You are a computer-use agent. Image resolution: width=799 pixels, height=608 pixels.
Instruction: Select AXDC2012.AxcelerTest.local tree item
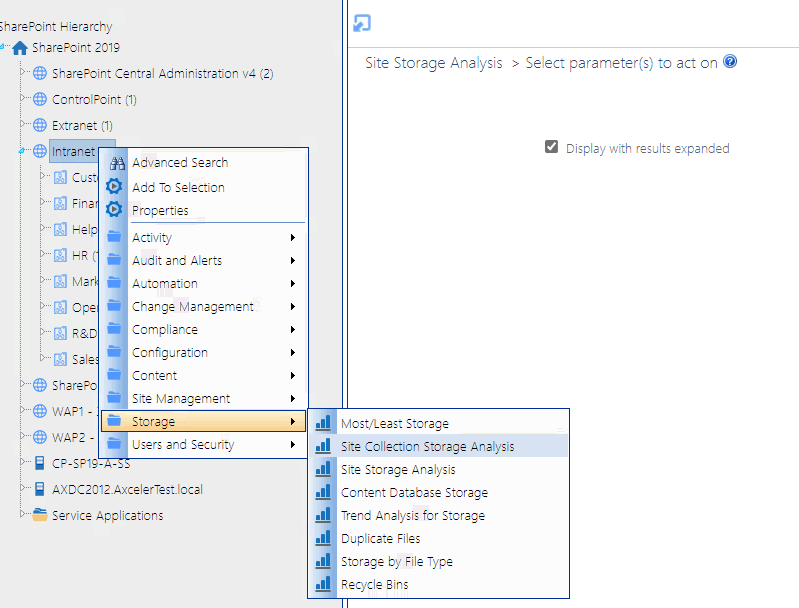coord(127,489)
